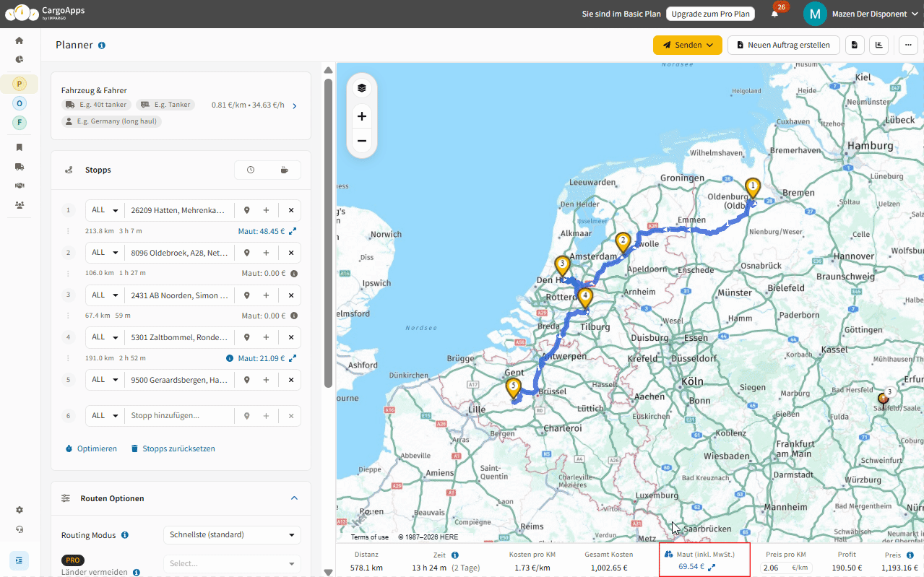Viewport: 924px width, 577px height.
Task: Toggle the clock time-window option in Stopps
Action: [251, 170]
